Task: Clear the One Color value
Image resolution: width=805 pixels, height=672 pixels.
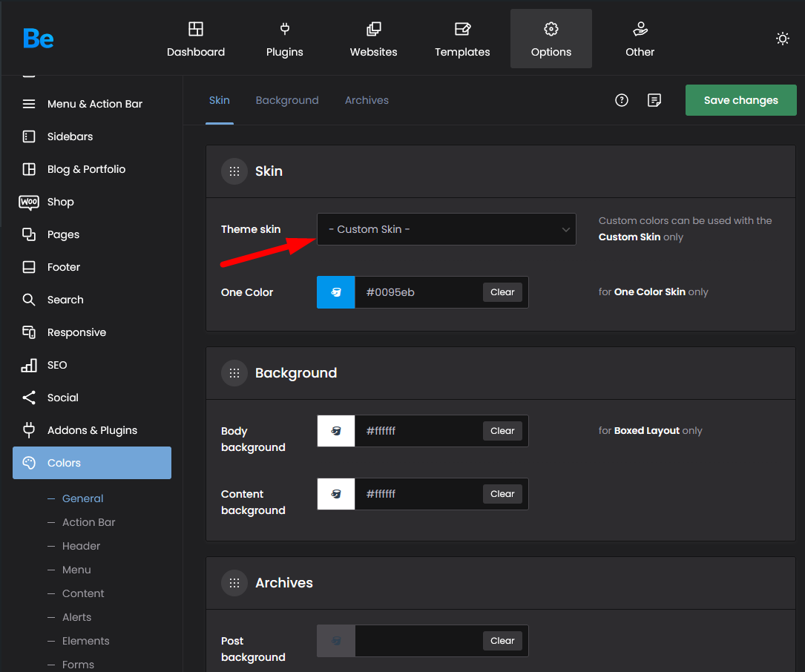Action: 502,292
